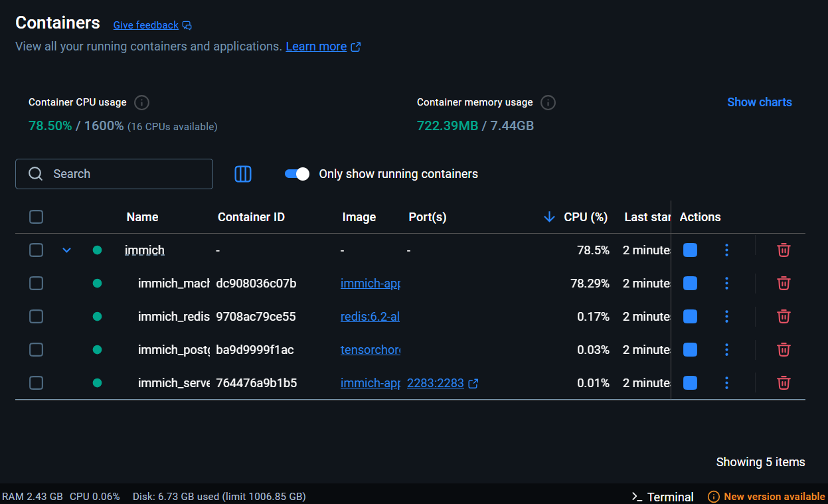This screenshot has height=504, width=828.
Task: Click the CPU (%) sort arrow
Action: tap(549, 217)
